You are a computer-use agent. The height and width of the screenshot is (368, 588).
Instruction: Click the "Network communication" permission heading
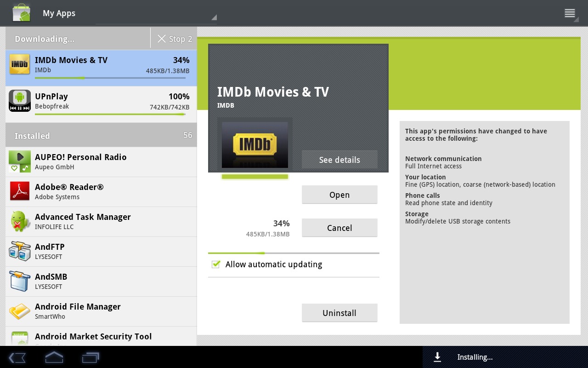pyautogui.click(x=443, y=159)
